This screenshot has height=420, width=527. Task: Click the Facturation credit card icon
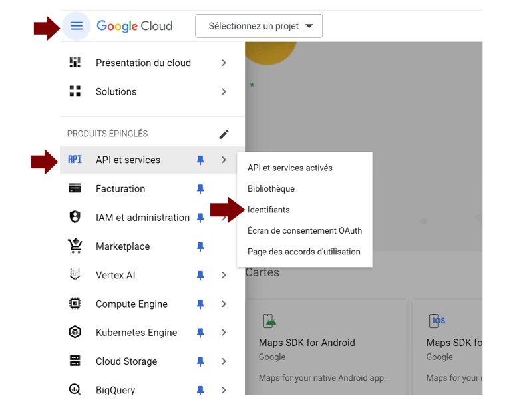pos(75,188)
